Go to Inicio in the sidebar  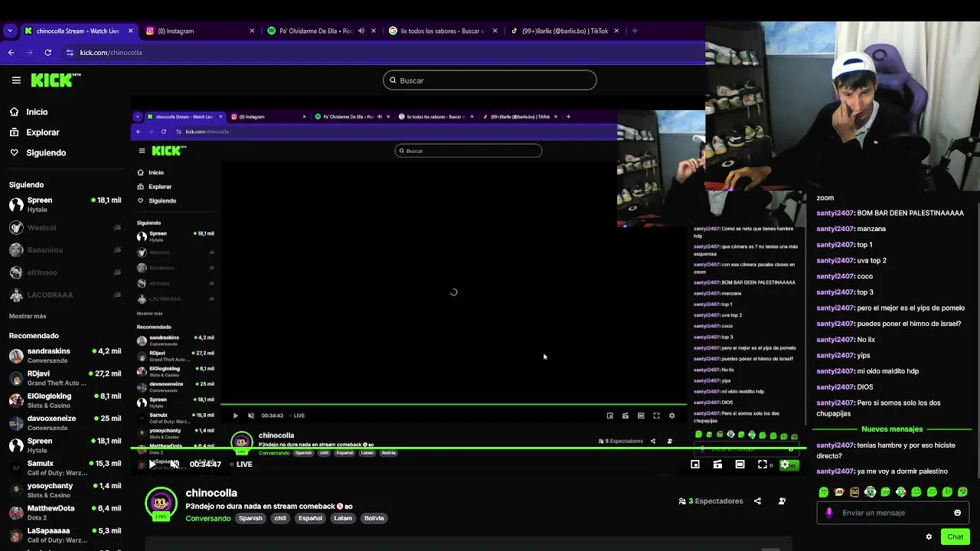point(37,112)
